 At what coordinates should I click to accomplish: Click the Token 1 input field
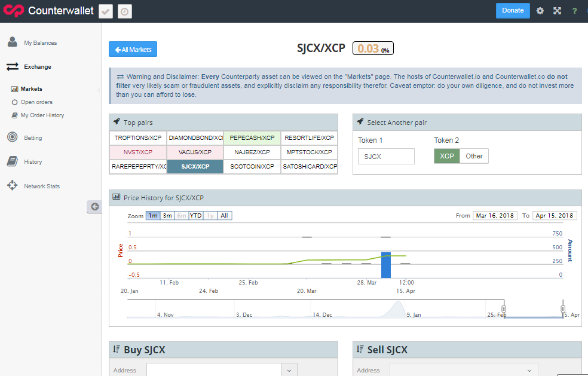click(386, 157)
